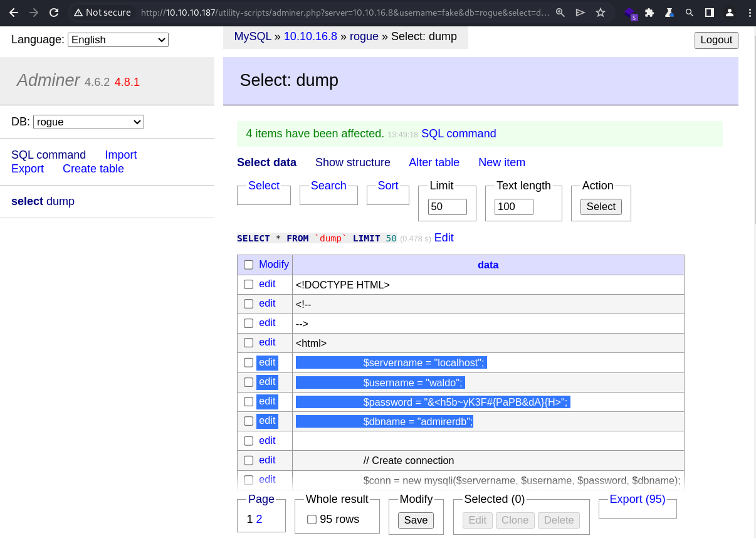Image resolution: width=756 pixels, height=538 pixels.
Task: Sort by the data column header
Action: click(x=488, y=265)
